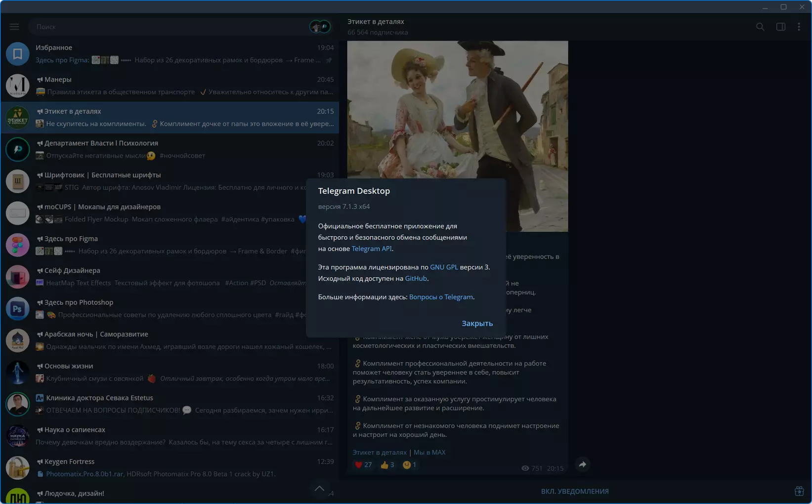The width and height of the screenshot is (812, 504).
Task: Close the Telegram Desktop about dialog
Action: click(477, 323)
